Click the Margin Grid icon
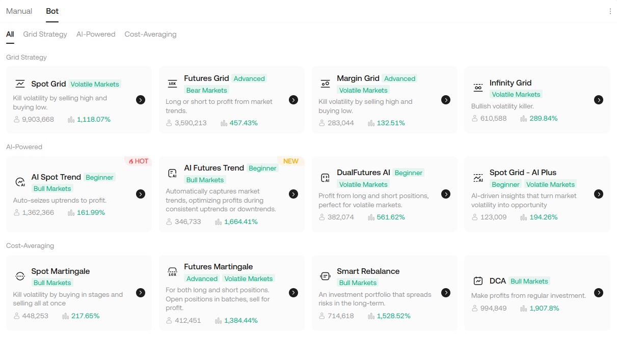Image resolution: width=617 pixels, height=364 pixels. pyautogui.click(x=325, y=84)
